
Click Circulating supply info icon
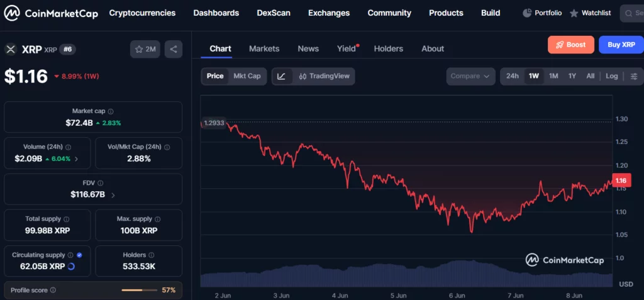pyautogui.click(x=70, y=255)
